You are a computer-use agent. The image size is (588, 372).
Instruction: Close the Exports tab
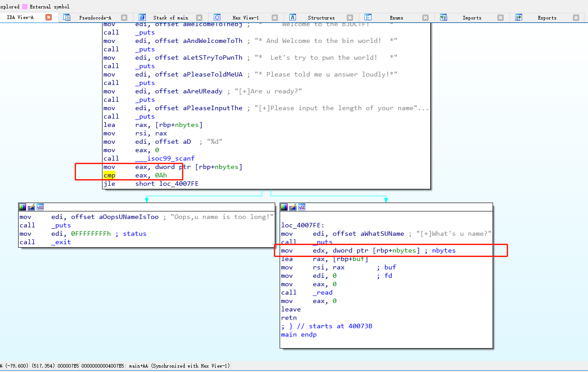576,18
